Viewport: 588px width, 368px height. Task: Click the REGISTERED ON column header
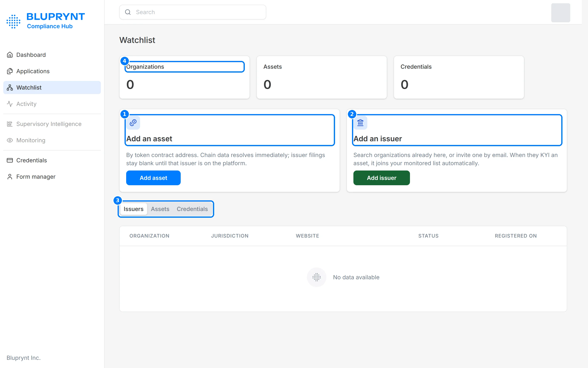point(516,236)
